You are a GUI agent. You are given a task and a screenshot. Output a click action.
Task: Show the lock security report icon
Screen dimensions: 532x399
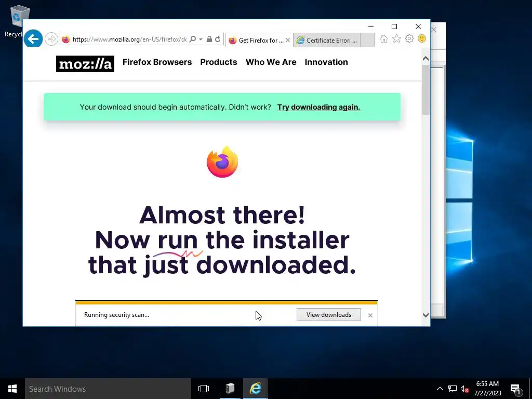point(209,39)
